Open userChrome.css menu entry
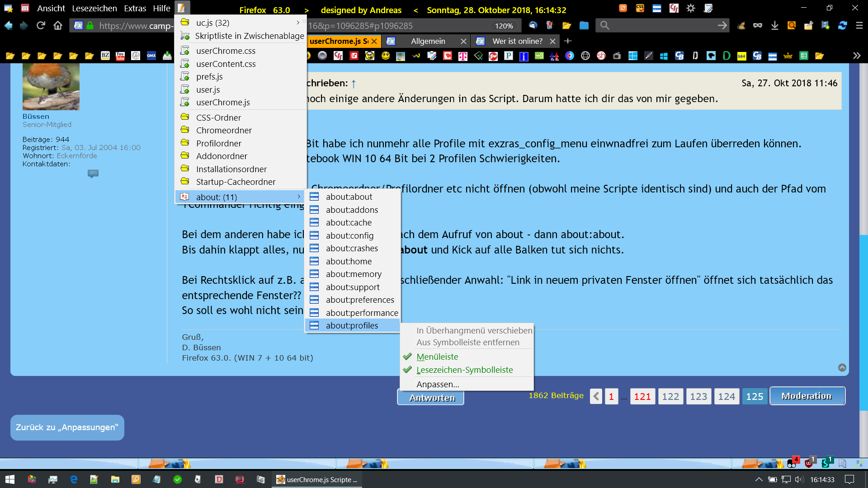Image resolution: width=868 pixels, height=488 pixels. click(226, 51)
